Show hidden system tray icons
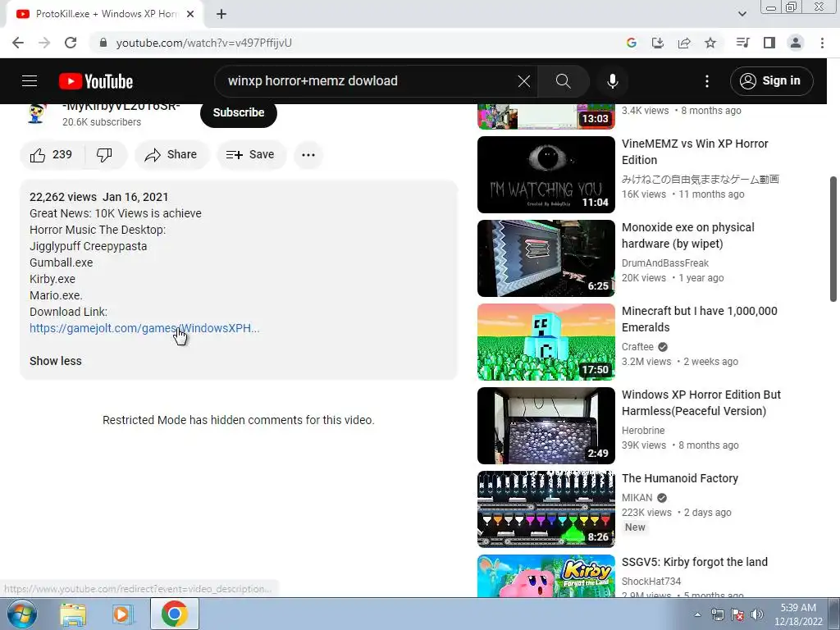The height and width of the screenshot is (630, 840). [697, 614]
